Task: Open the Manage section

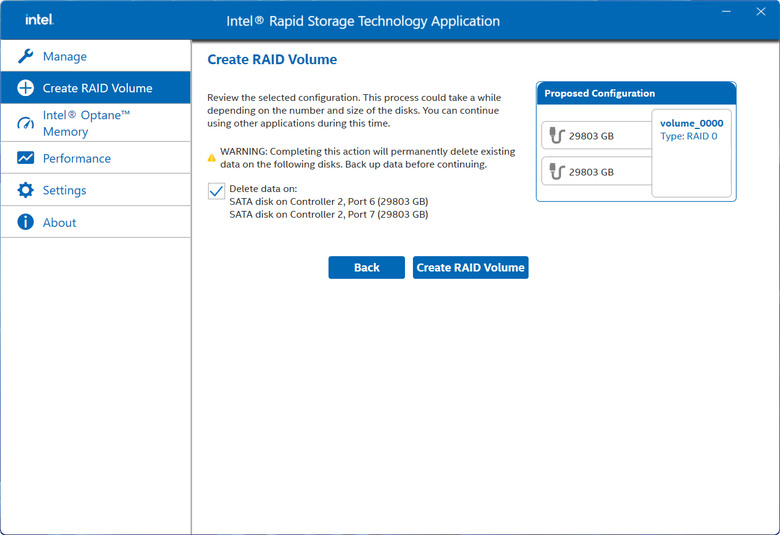Action: [x=96, y=56]
